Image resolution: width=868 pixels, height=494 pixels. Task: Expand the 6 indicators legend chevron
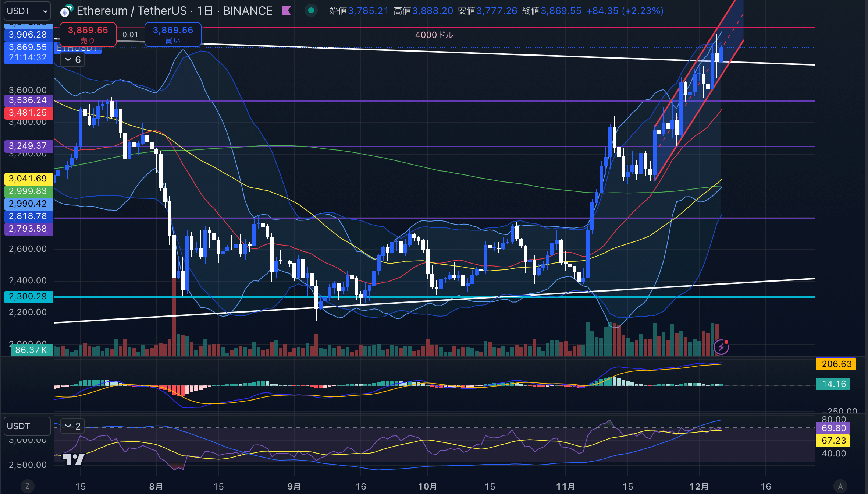72,60
